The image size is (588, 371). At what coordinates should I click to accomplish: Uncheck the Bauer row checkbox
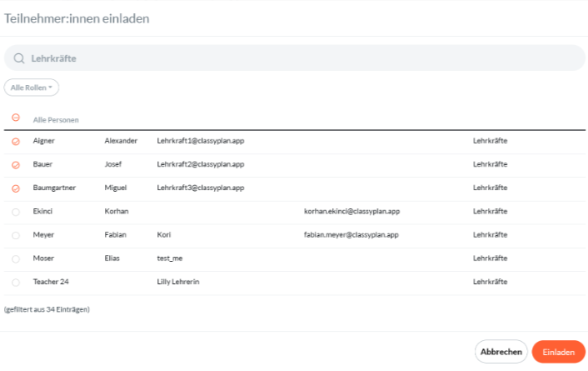[16, 165]
